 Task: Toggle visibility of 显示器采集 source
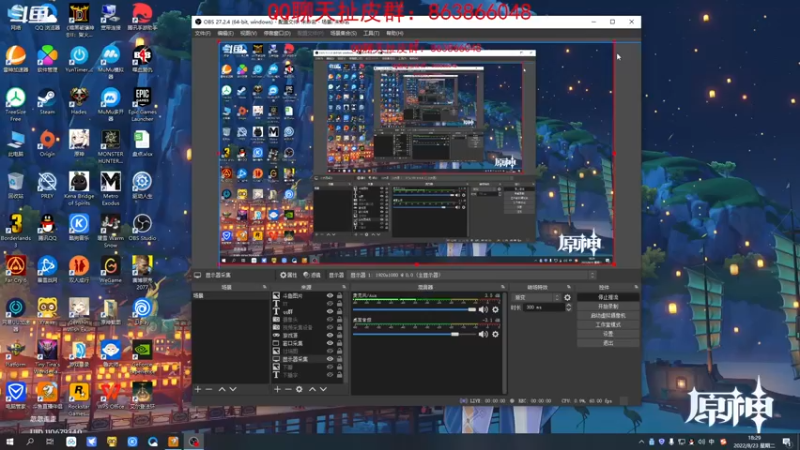coord(330,359)
